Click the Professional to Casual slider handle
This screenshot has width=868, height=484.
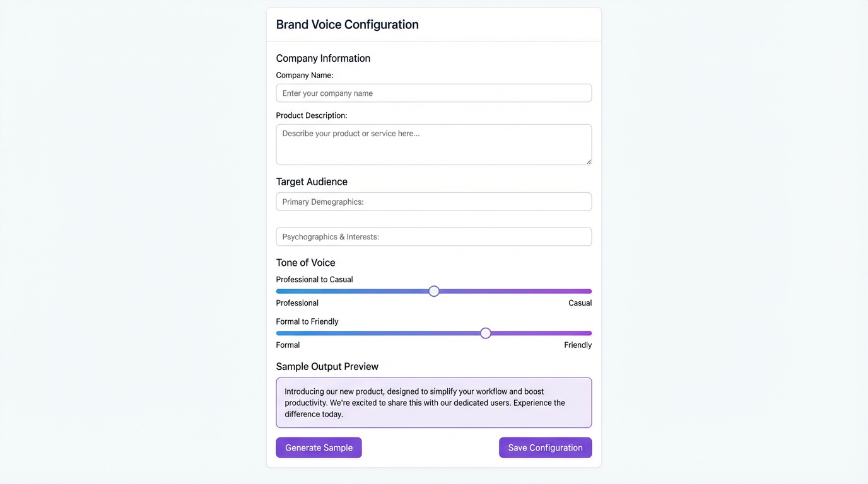click(434, 291)
